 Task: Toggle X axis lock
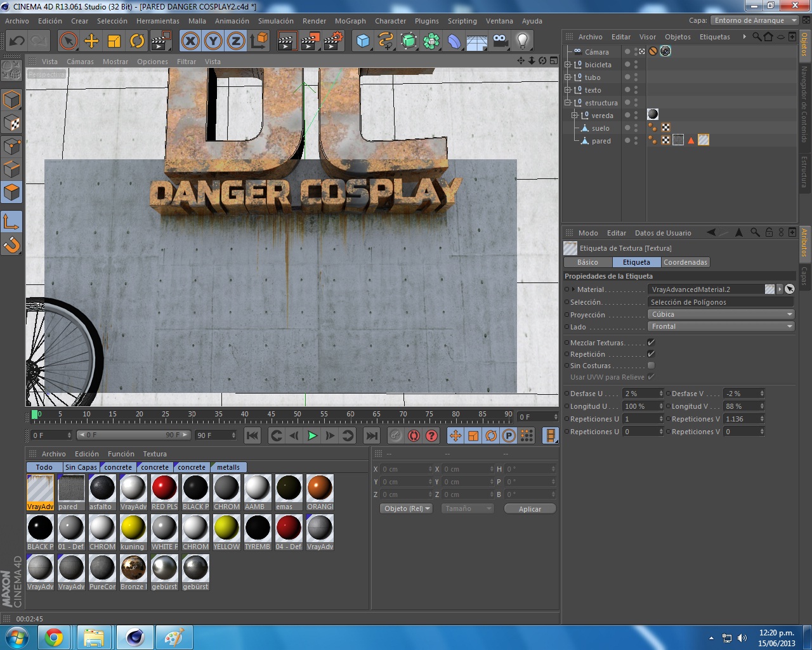[x=190, y=41]
